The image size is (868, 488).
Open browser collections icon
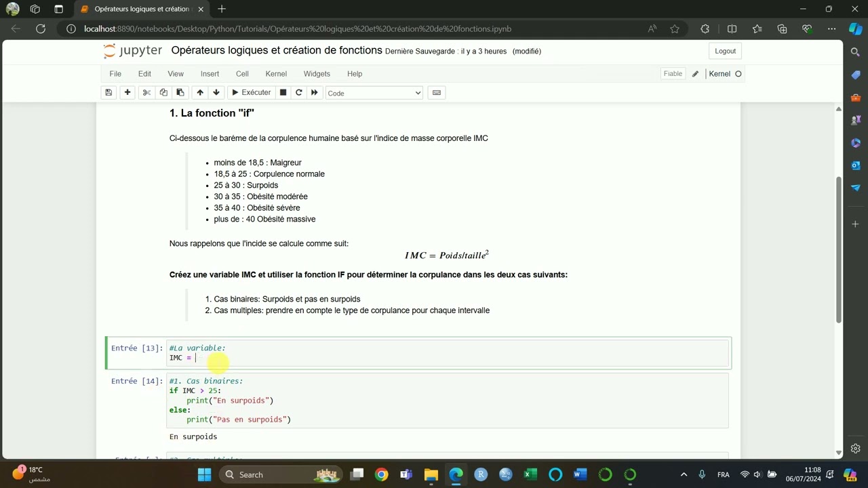tap(783, 29)
